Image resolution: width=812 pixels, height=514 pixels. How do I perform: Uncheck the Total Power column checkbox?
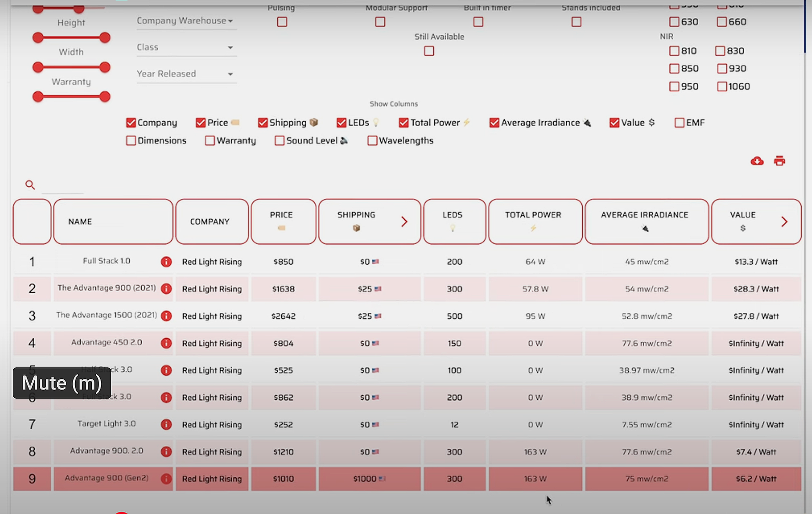[x=404, y=123]
